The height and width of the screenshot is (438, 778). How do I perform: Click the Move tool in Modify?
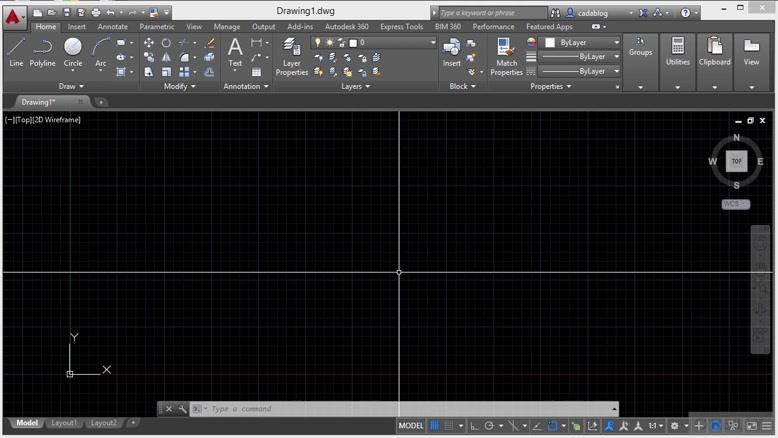pyautogui.click(x=148, y=43)
